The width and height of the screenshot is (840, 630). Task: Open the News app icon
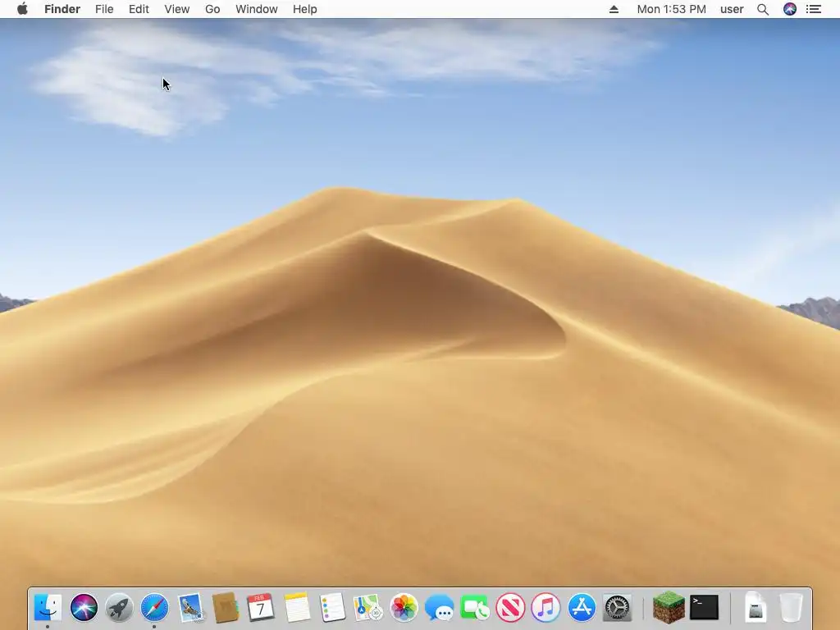tap(510, 608)
